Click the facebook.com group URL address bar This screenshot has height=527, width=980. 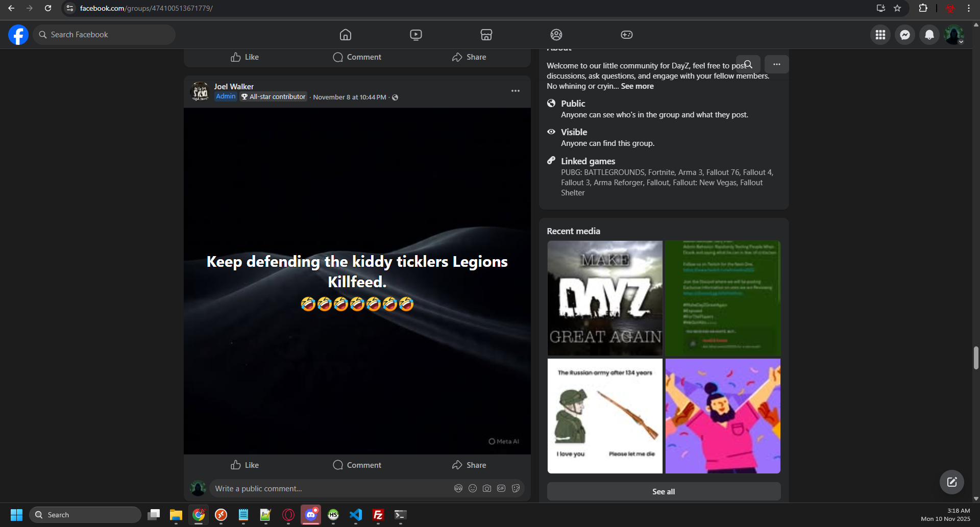click(146, 8)
